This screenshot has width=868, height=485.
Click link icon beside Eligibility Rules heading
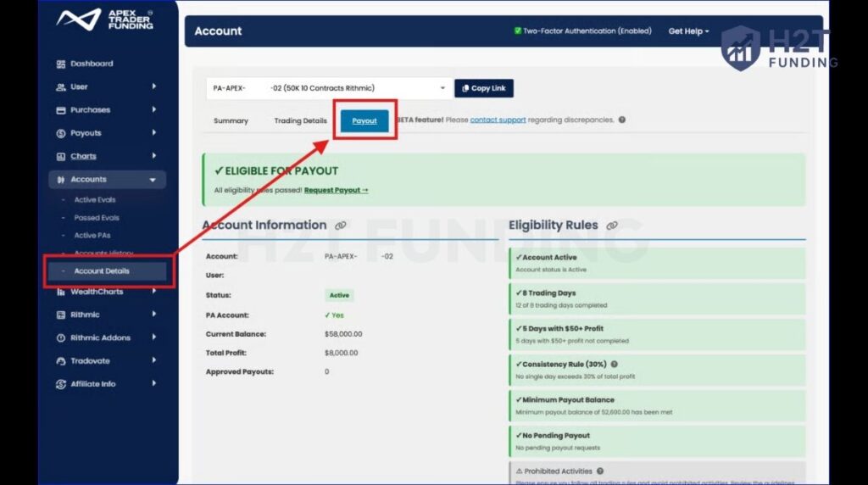612,226
